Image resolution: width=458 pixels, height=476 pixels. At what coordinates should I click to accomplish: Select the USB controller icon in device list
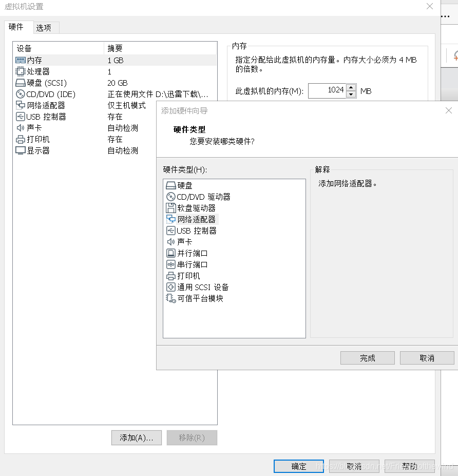[x=21, y=117]
